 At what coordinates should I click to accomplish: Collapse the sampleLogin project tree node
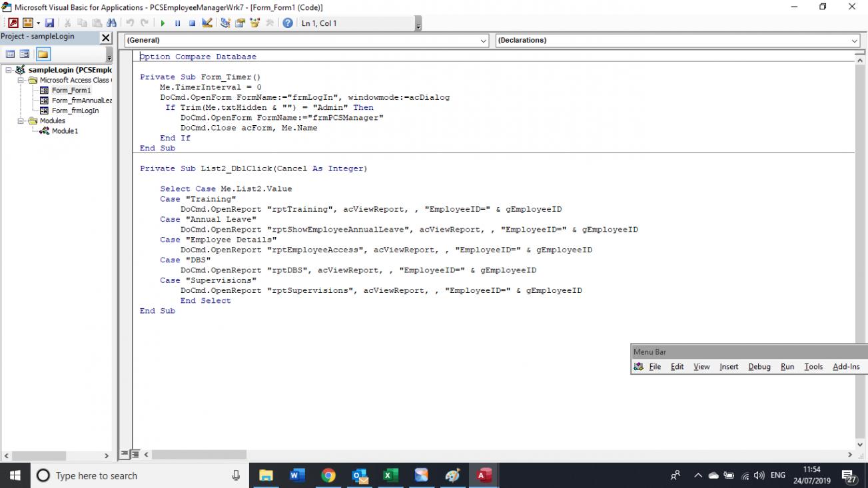click(x=8, y=70)
